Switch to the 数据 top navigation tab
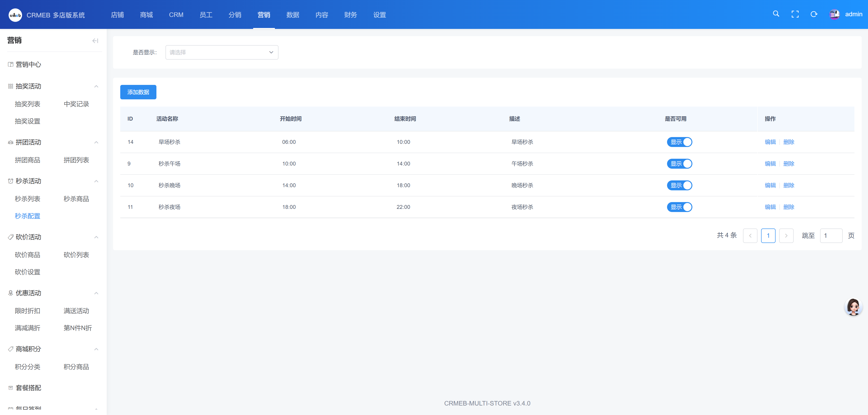This screenshot has width=868, height=415. point(292,15)
